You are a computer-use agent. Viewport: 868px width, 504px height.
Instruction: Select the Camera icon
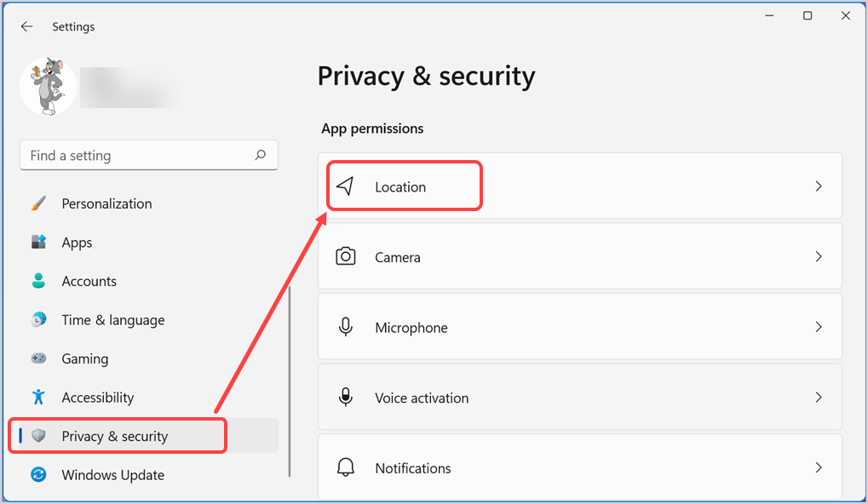(347, 256)
